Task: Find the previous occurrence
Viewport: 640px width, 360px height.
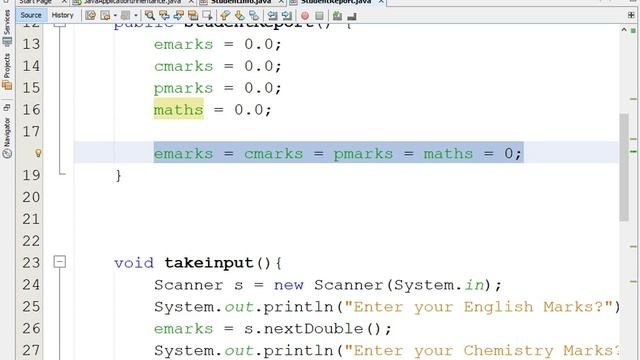Action: [x=164, y=16]
